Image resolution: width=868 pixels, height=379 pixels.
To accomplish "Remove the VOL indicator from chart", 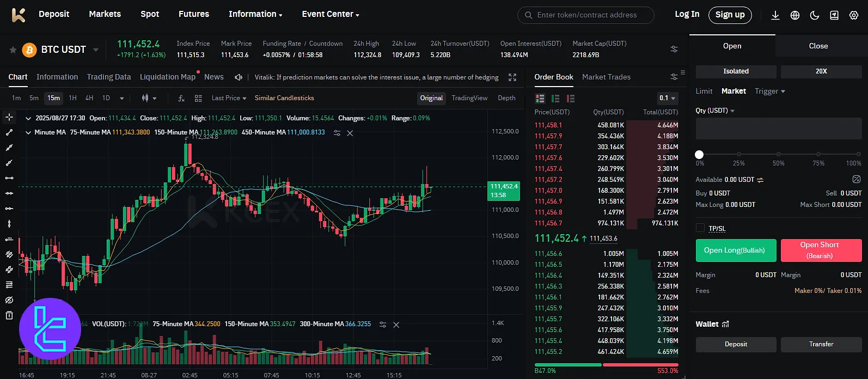I will [396, 325].
